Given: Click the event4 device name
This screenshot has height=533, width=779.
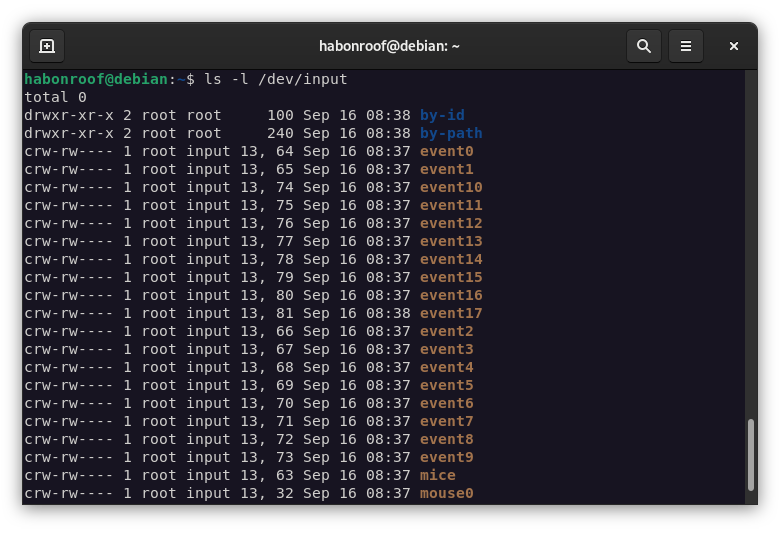Looking at the screenshot, I should click(x=447, y=367).
